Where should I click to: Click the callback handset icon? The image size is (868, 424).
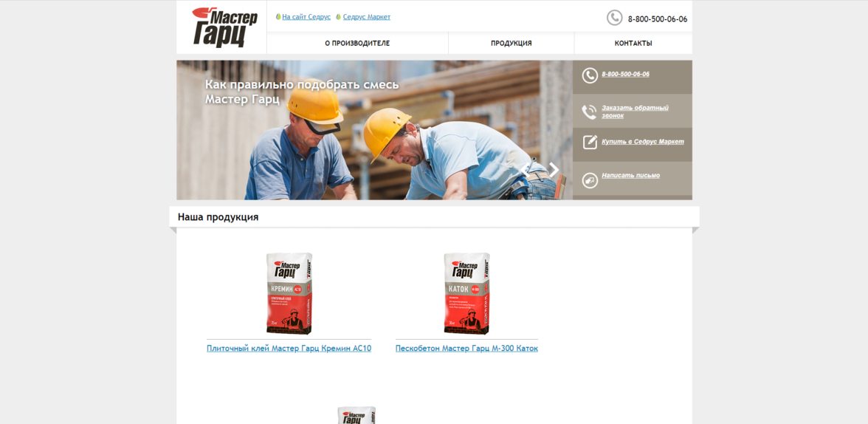(x=589, y=112)
